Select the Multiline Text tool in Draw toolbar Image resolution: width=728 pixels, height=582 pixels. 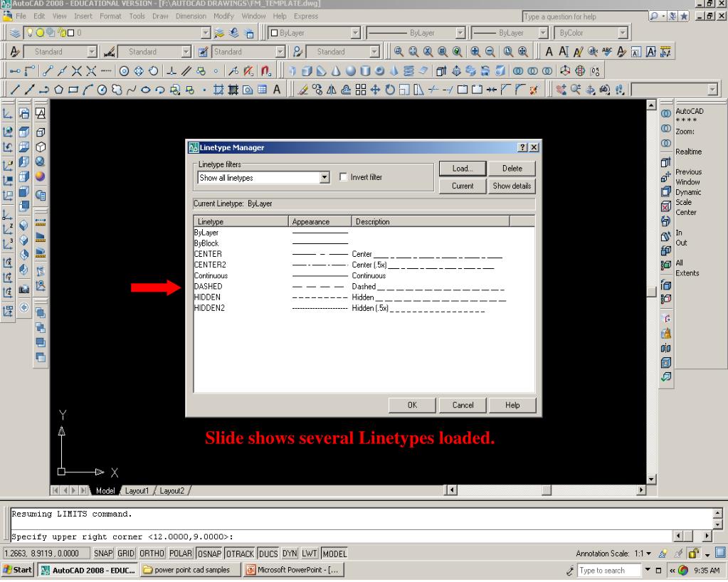(x=277, y=90)
